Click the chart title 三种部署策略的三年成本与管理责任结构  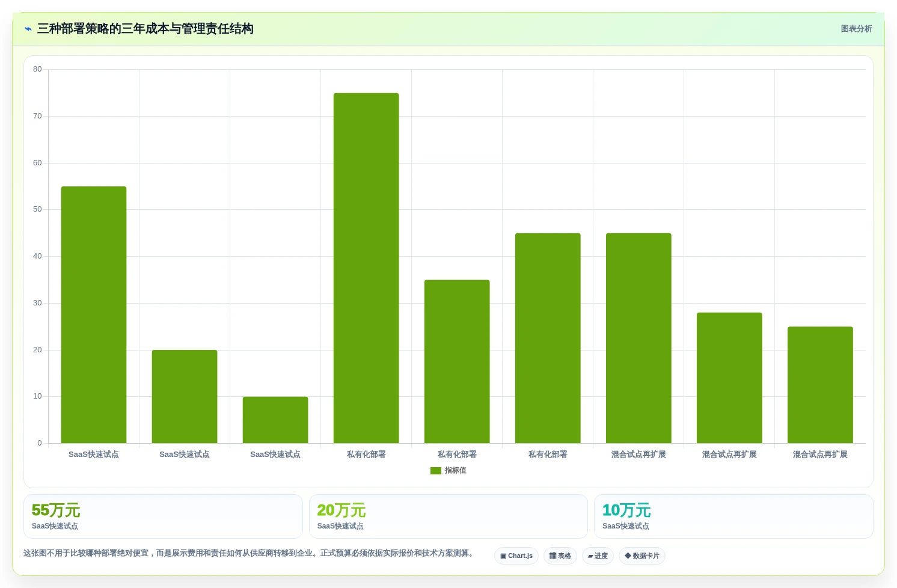(145, 29)
